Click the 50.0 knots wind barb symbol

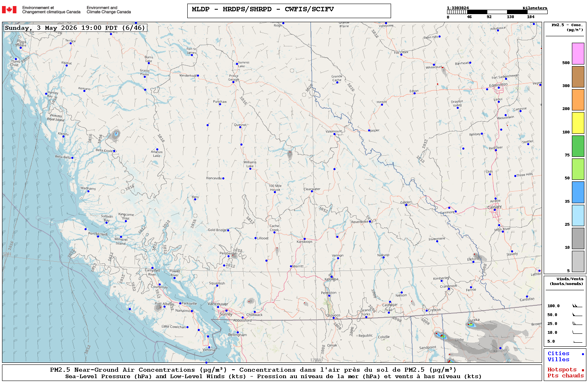(577, 314)
